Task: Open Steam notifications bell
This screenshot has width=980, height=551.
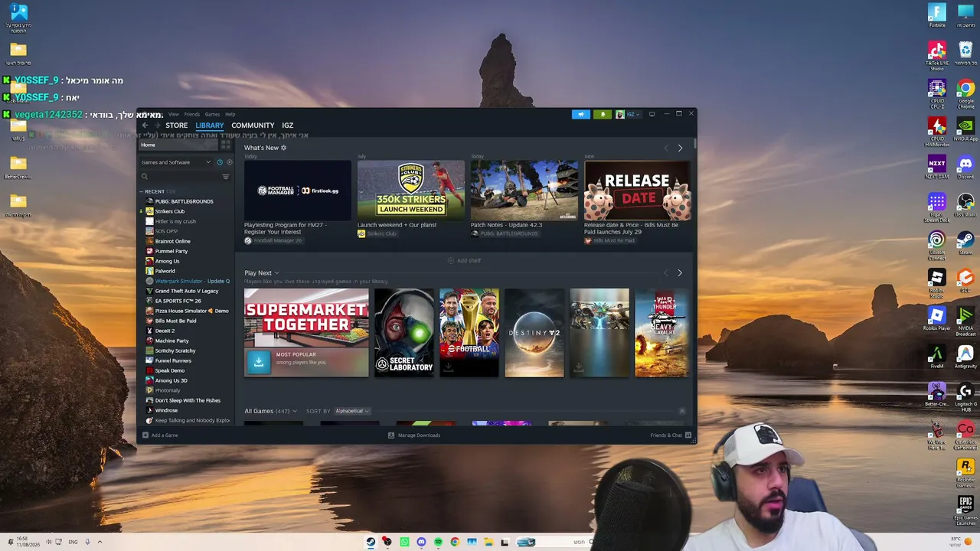Action: tap(603, 114)
